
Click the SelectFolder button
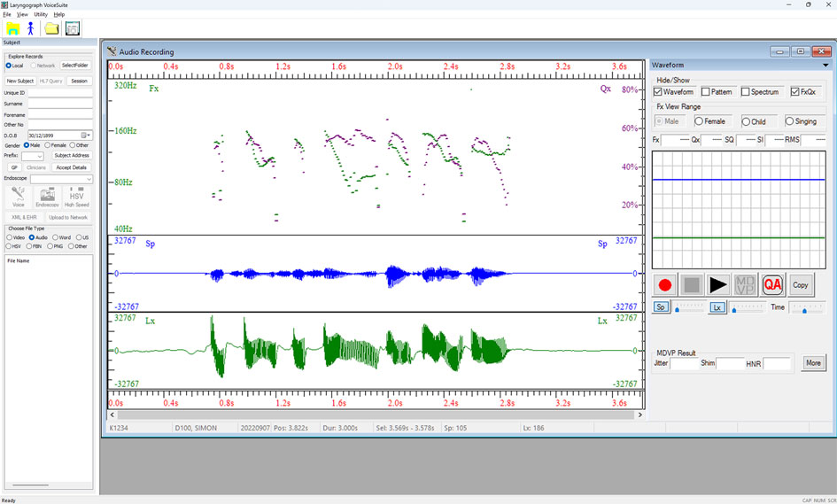tap(74, 66)
